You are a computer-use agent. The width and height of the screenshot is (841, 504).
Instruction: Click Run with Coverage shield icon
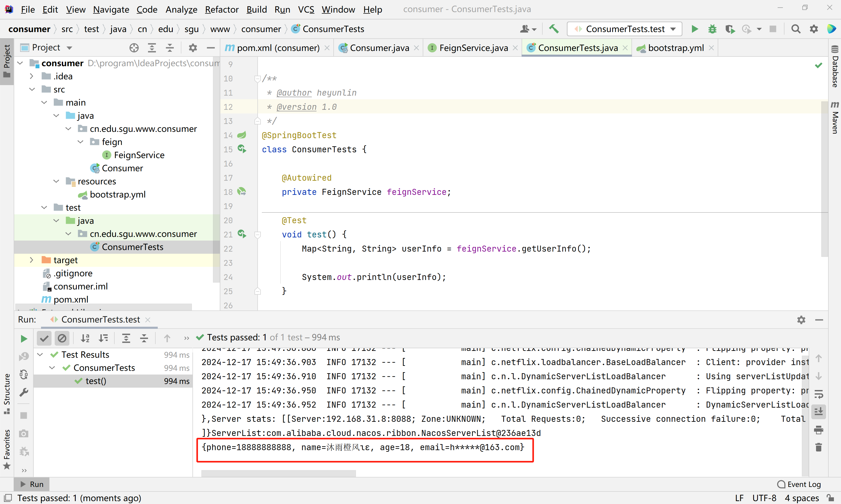coord(730,29)
